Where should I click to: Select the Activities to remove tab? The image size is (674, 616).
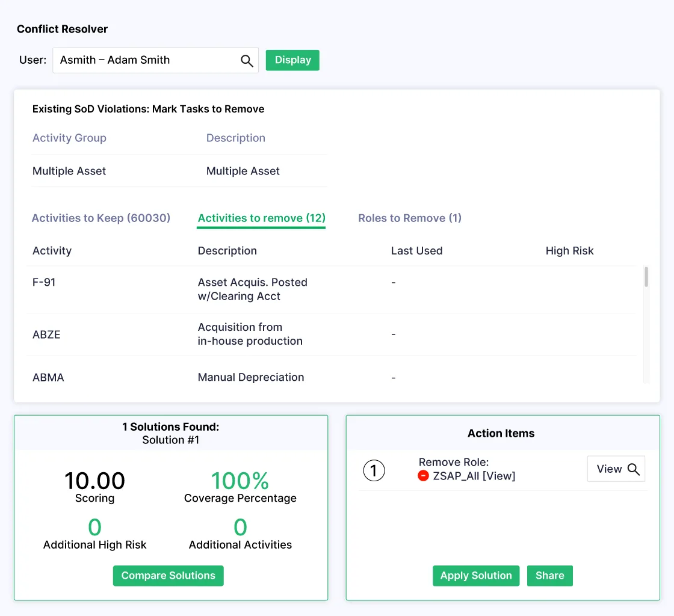click(261, 218)
